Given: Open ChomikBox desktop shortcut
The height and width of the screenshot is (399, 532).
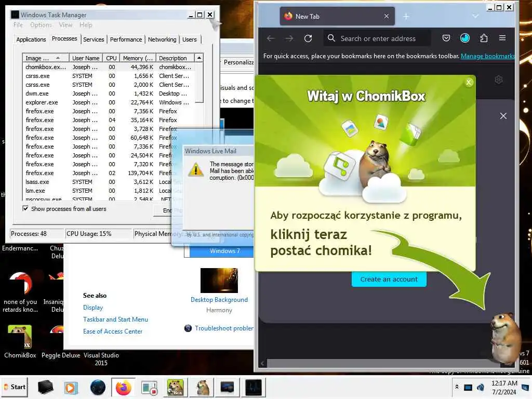Looking at the screenshot, I should click(x=20, y=341).
